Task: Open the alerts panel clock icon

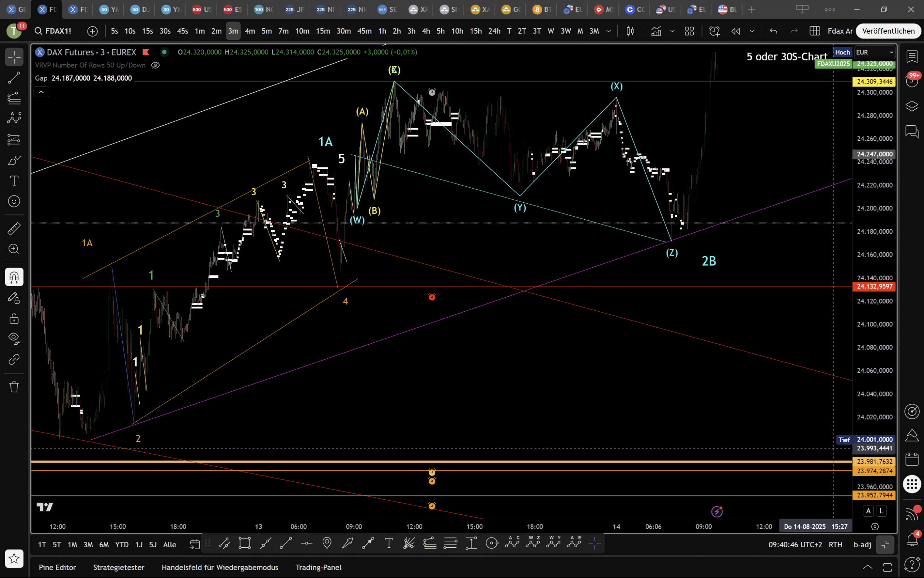Action: pyautogui.click(x=912, y=81)
